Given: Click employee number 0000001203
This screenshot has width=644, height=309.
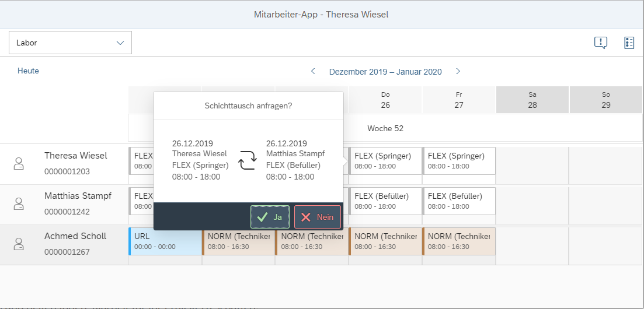Looking at the screenshot, I should [x=67, y=171].
